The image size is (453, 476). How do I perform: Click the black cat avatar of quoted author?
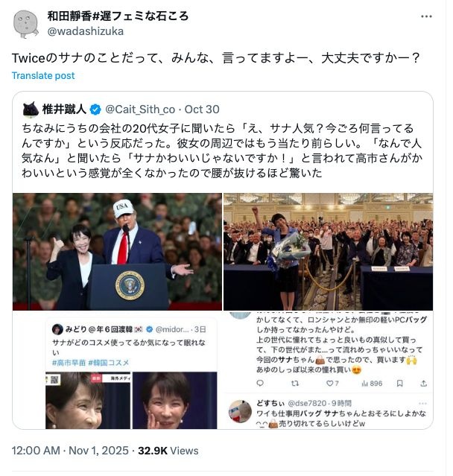pos(31,110)
